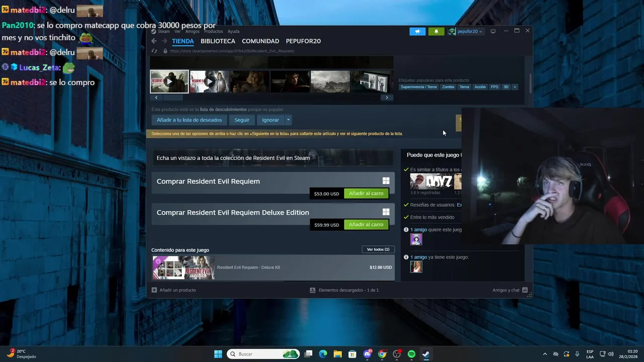Show more tags with the plus button
The width and height of the screenshot is (644, 362).
pos(514,87)
